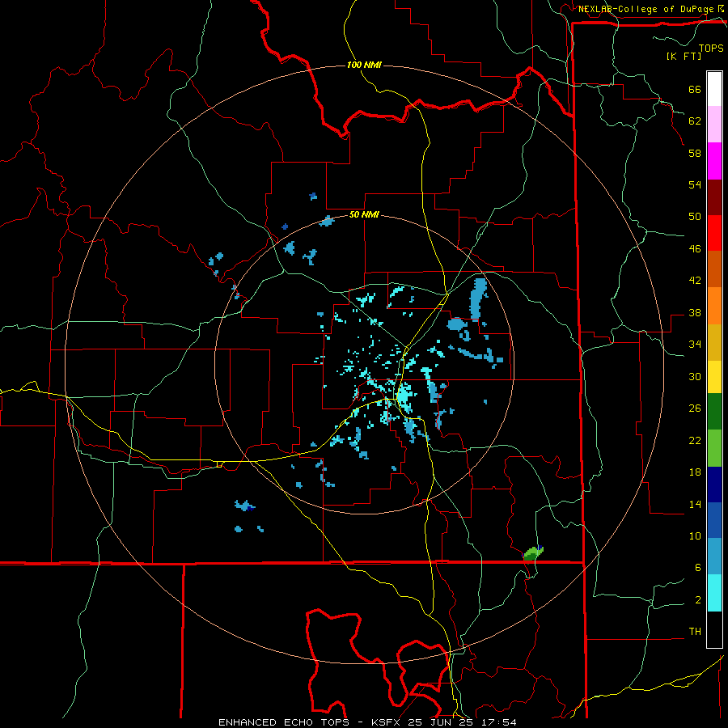Click the white swatch in the tops legend
The image size is (728, 728).
tap(714, 89)
